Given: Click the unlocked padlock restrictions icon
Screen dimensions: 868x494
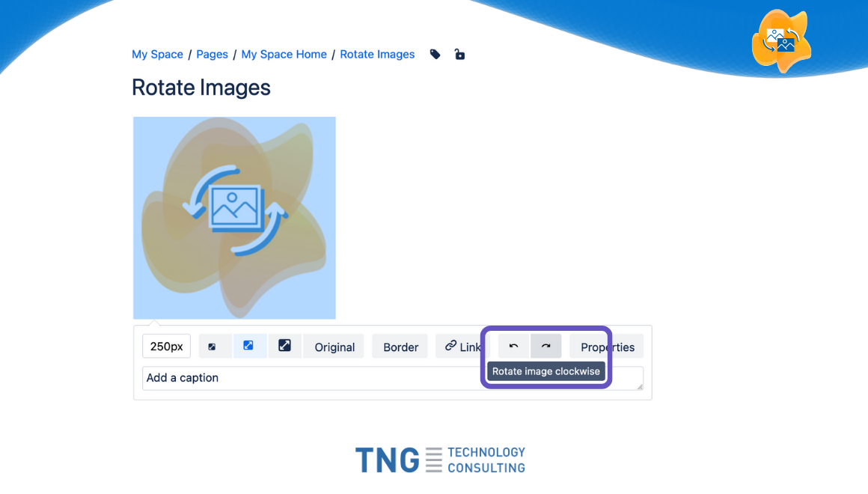Looking at the screenshot, I should [459, 54].
